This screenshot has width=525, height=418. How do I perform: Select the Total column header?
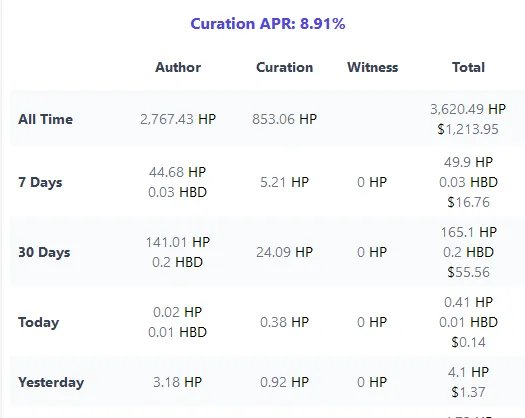(468, 67)
